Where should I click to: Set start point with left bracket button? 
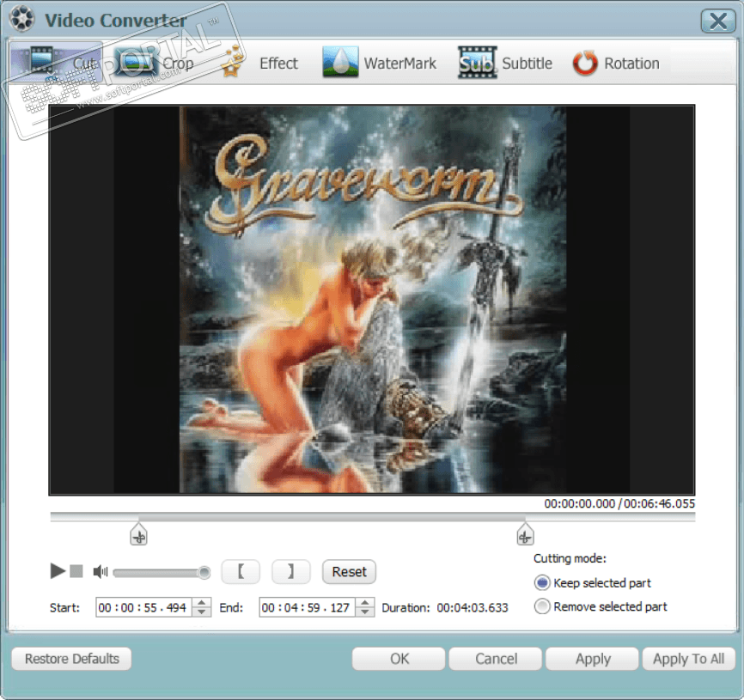tap(241, 571)
